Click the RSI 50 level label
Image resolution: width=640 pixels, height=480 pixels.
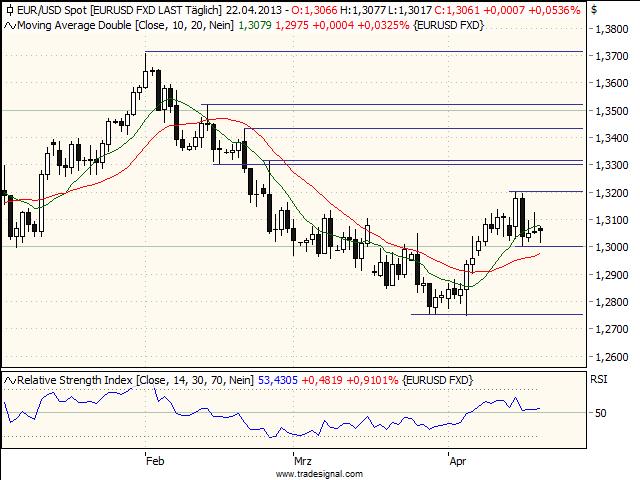point(600,413)
